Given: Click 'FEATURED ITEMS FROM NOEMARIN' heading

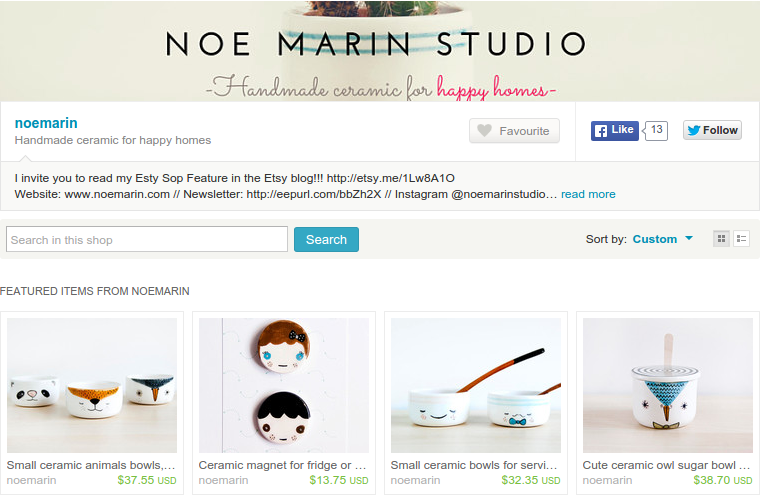Looking at the screenshot, I should (x=95, y=291).
